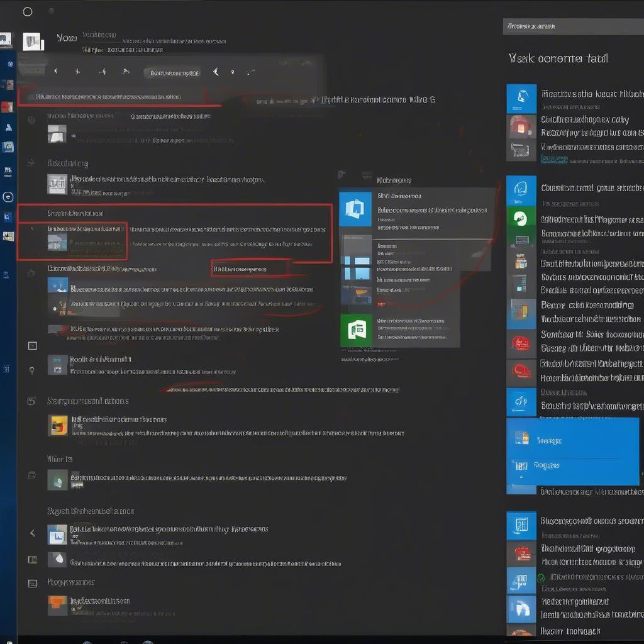Select the barcode-icon row in the blue highlighted box
The width and height of the screenshot is (644, 644).
tap(572, 466)
